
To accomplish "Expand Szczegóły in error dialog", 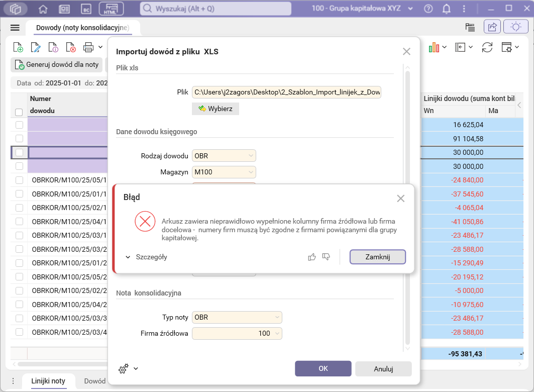I will [147, 257].
